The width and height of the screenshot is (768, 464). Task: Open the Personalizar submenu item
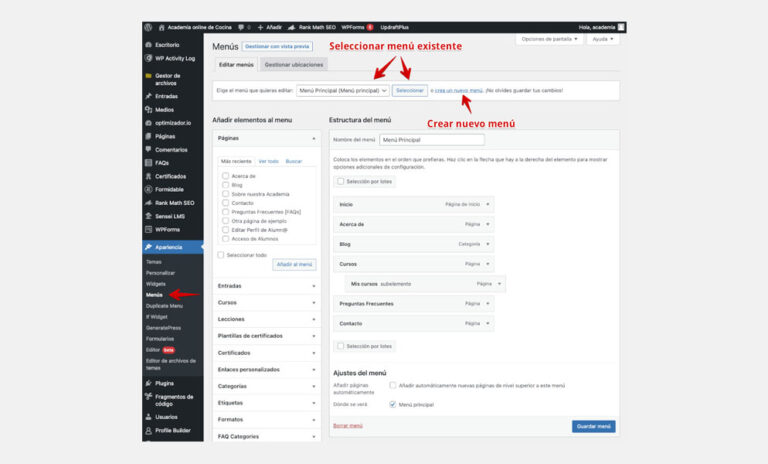point(160,273)
